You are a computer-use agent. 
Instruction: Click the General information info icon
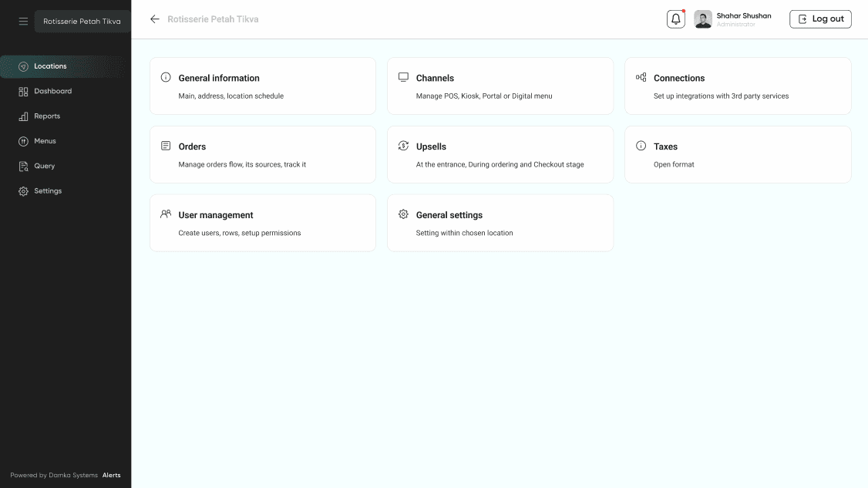166,77
